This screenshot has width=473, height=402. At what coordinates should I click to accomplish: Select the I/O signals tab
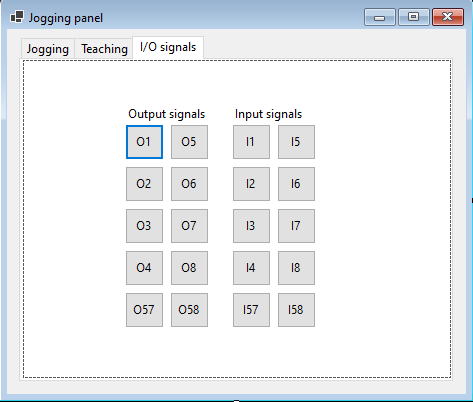click(168, 47)
